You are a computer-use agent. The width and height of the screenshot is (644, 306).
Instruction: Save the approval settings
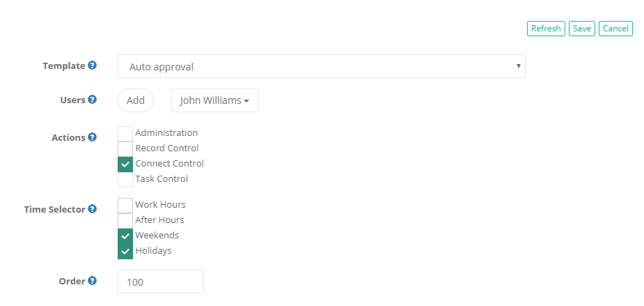(x=582, y=29)
